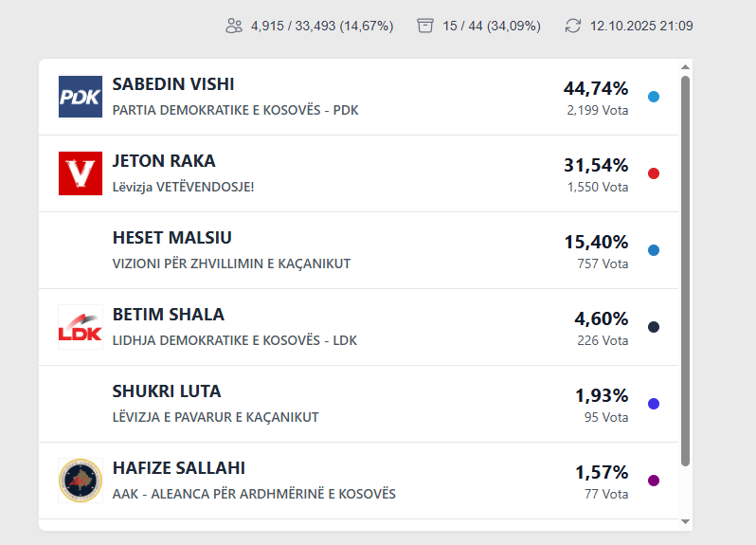This screenshot has width=756, height=545.
Task: Open the JETON RAKA candidate entry
Action: 164,161
